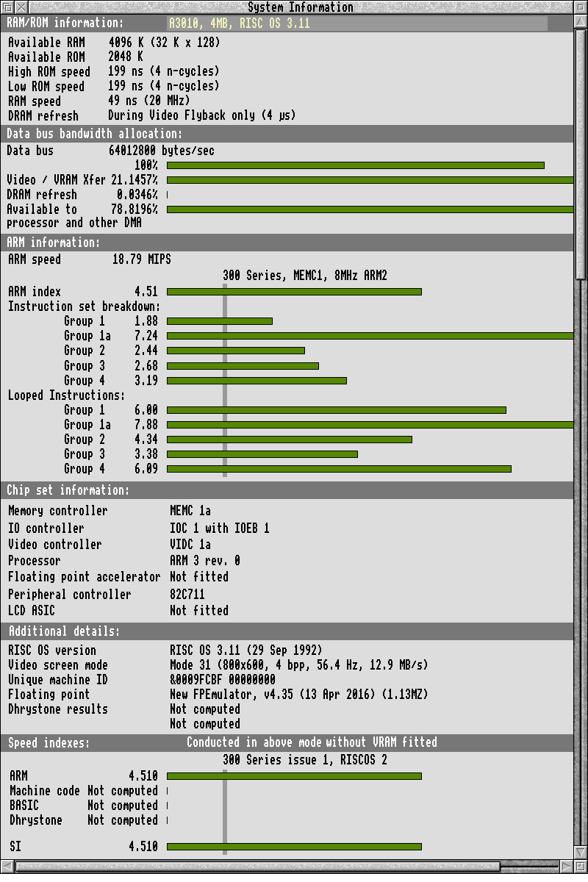Click the Speed indexes heading
588x882 pixels.
click(49, 743)
